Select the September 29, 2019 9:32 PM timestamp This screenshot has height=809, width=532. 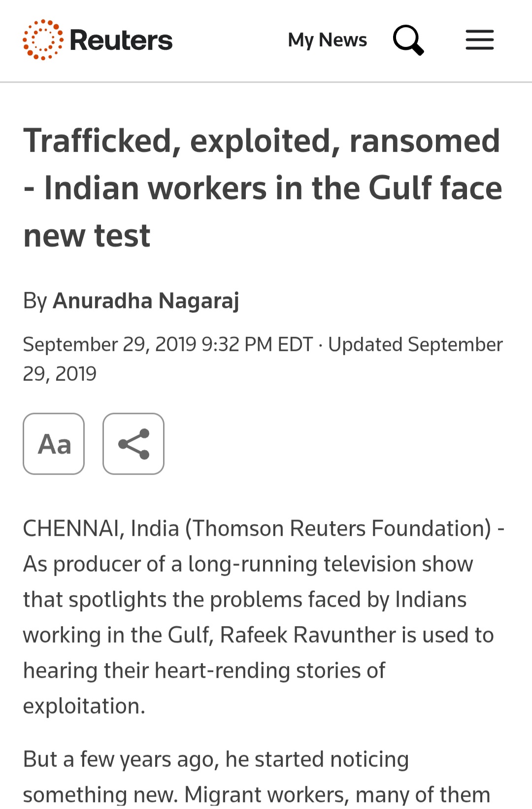168,345
